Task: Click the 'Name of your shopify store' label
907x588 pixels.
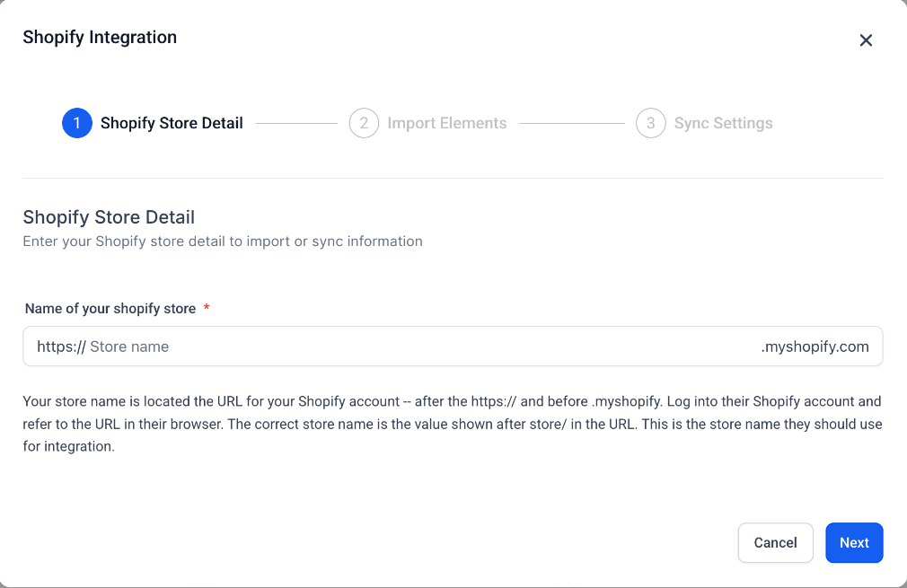Action: click(110, 309)
